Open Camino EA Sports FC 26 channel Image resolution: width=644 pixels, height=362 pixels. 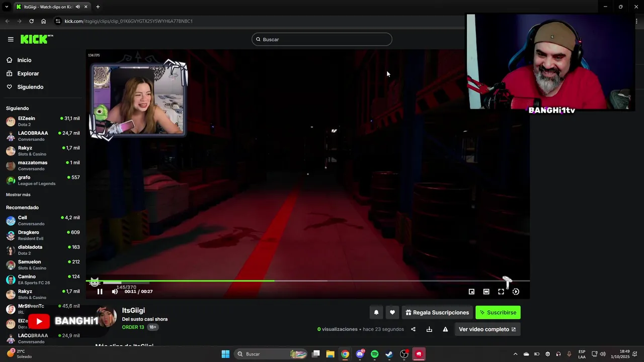(42, 280)
